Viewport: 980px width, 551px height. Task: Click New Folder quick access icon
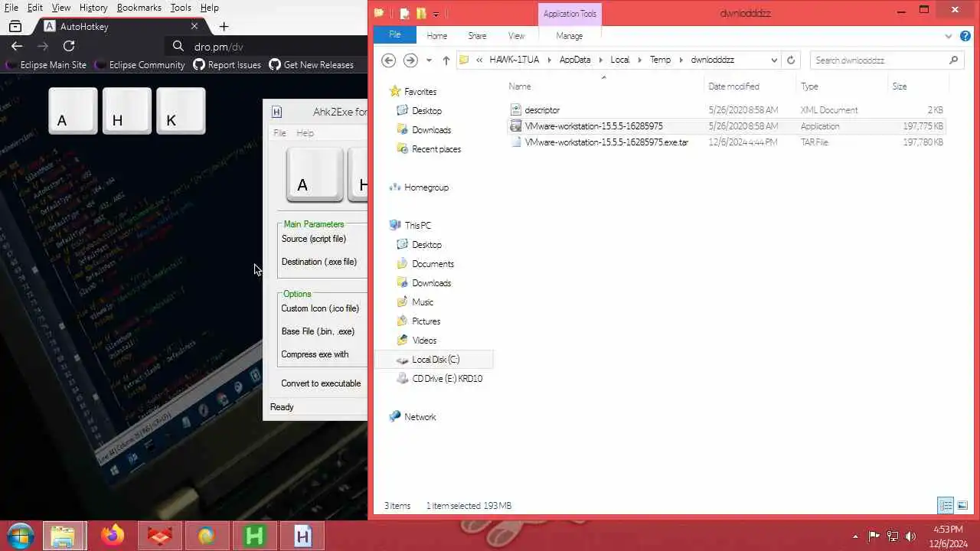pyautogui.click(x=420, y=14)
